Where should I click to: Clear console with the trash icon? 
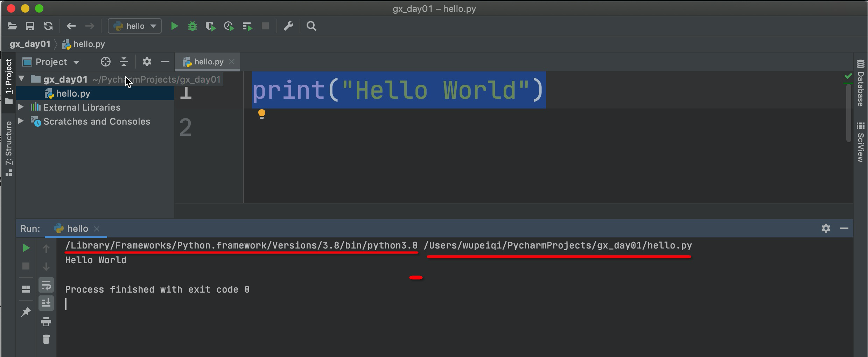tap(46, 339)
